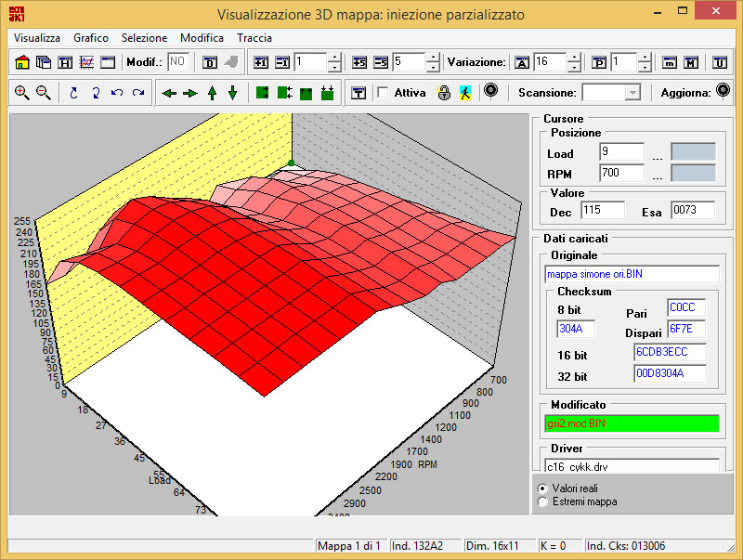The image size is (743, 560).
Task: Select the Estremi mappa radio option
Action: tap(543, 501)
